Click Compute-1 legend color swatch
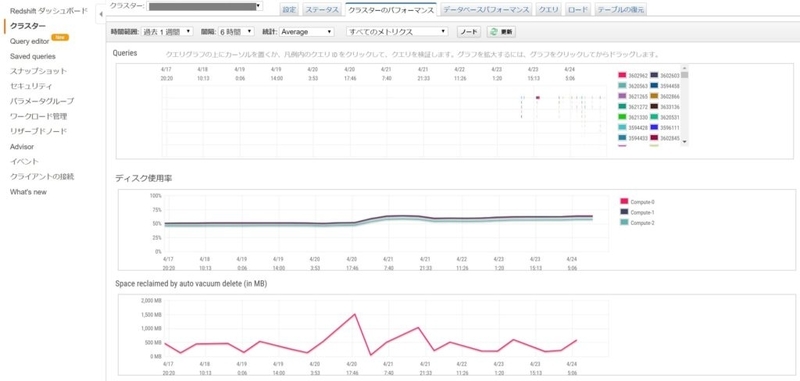The image size is (800, 381). tap(624, 212)
